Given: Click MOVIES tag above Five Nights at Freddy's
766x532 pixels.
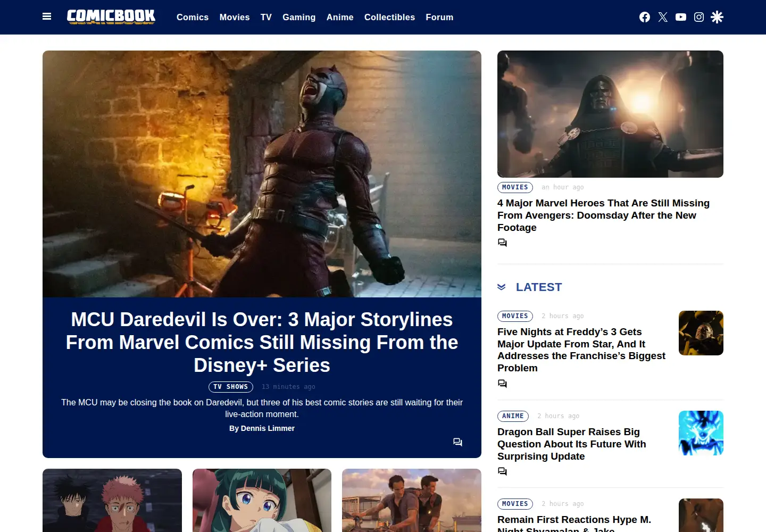Looking at the screenshot, I should click(515, 316).
